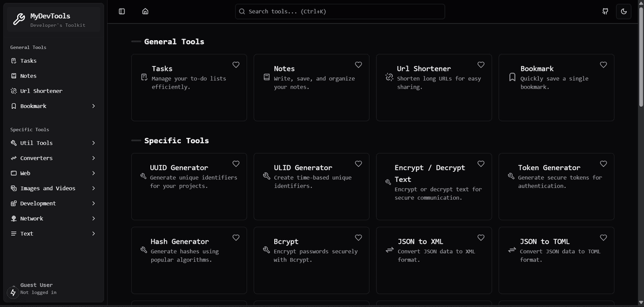Screen dimensions: 644x307
Task: Open the Development sidebar menu
Action: (x=54, y=203)
